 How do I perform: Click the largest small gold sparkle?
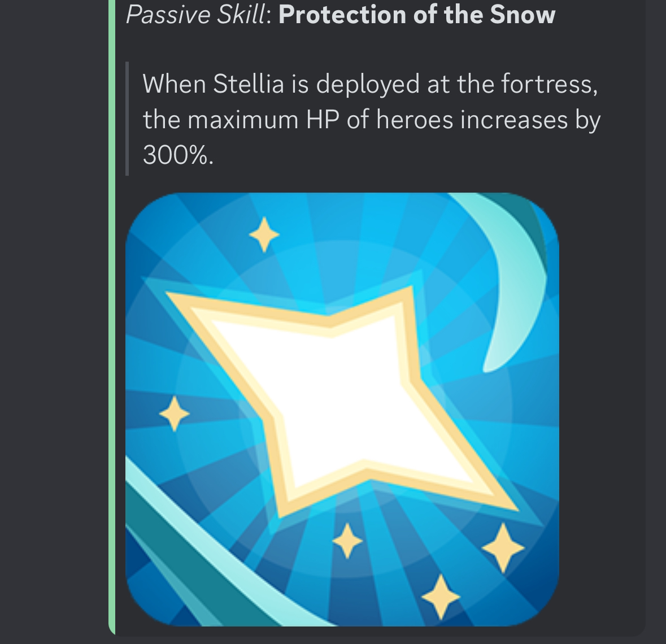(503, 548)
